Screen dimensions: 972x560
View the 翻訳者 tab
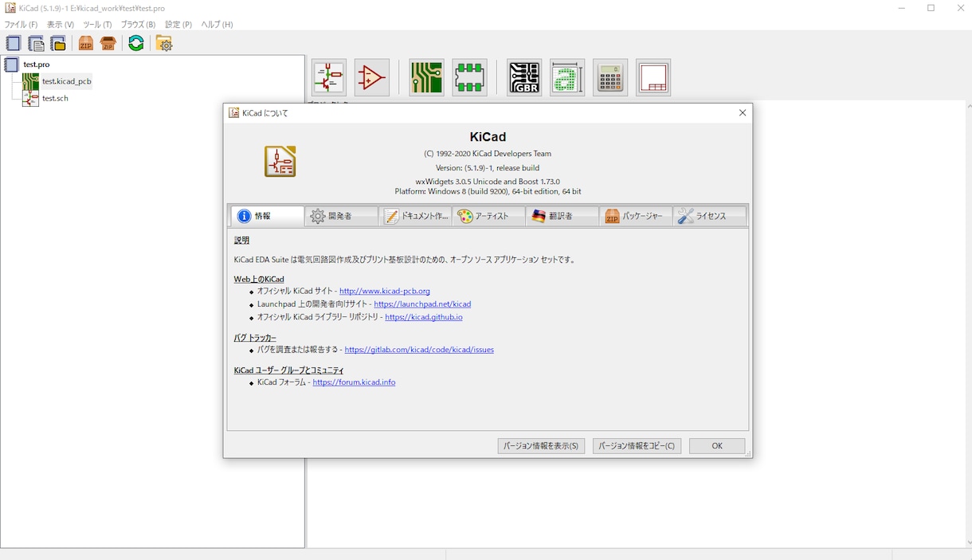562,216
